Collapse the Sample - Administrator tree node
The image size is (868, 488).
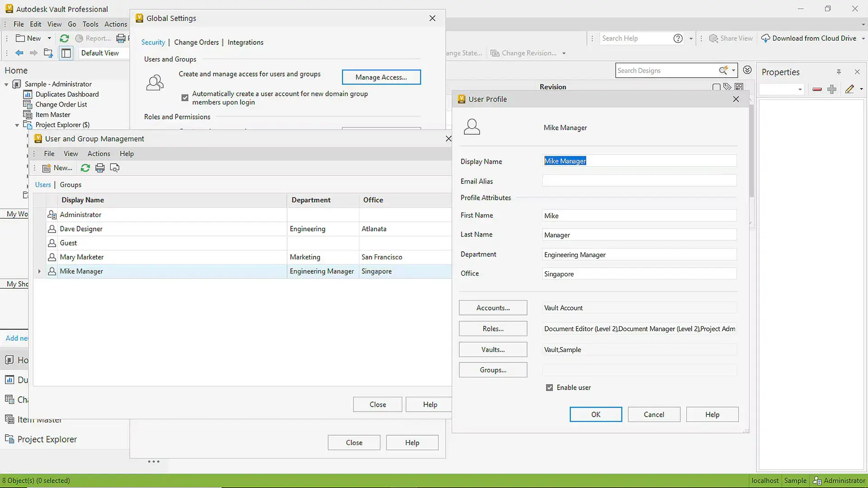click(x=6, y=84)
